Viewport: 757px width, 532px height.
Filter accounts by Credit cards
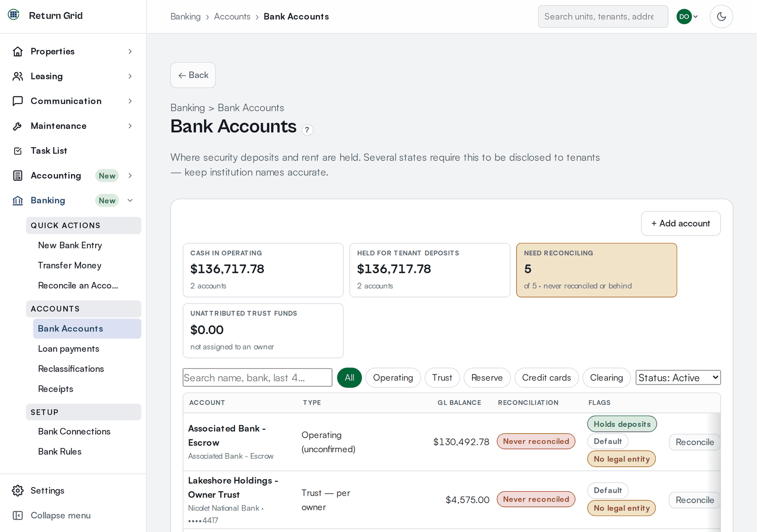tap(546, 377)
